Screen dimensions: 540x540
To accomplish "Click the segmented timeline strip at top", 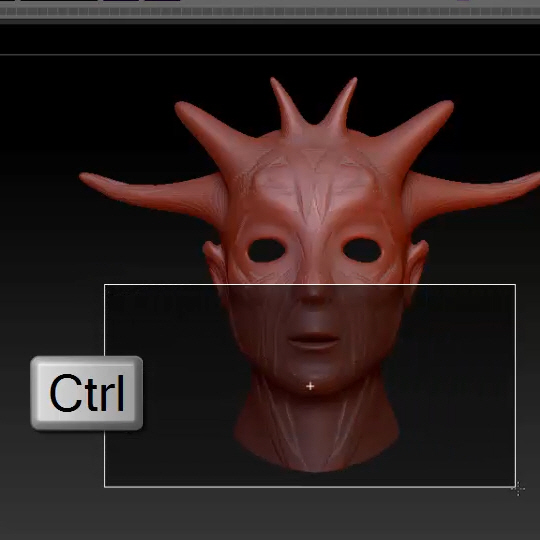I will pos(270,12).
